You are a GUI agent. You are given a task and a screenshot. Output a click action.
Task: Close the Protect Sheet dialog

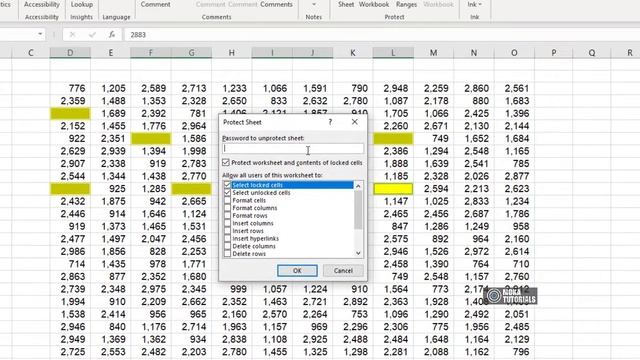[355, 122]
